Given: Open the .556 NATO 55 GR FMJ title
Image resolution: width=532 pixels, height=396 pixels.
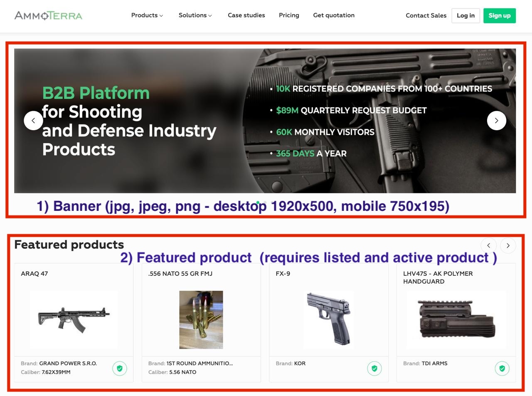Looking at the screenshot, I should pyautogui.click(x=180, y=274).
